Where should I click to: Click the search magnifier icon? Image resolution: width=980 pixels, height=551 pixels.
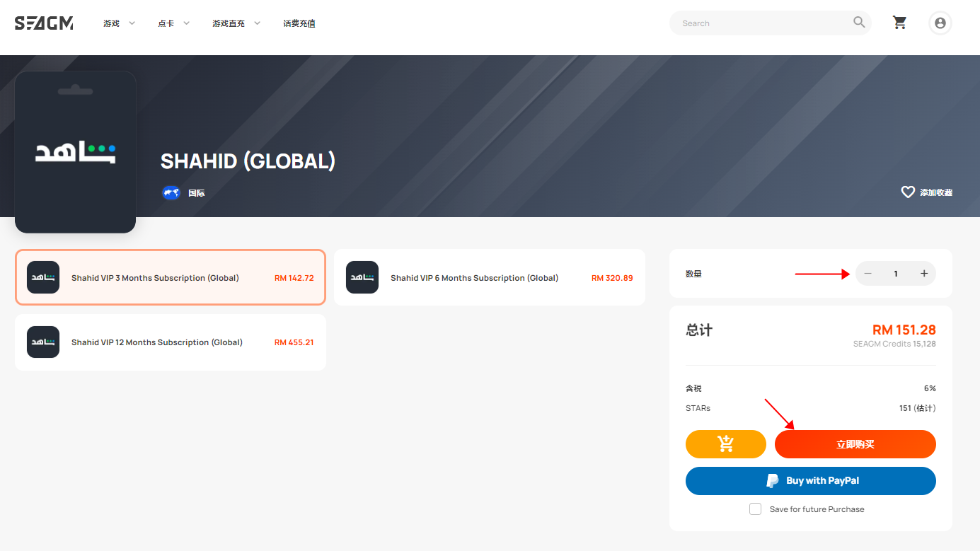[x=859, y=23]
